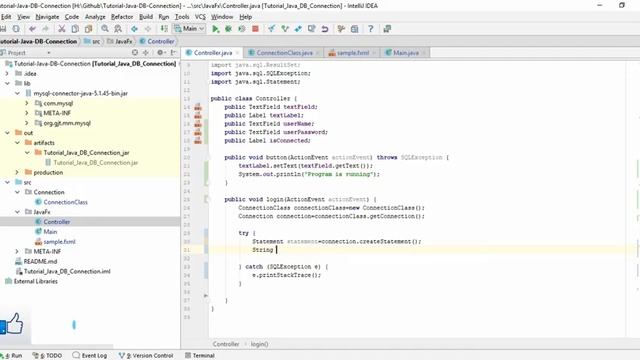The height and width of the screenshot is (360, 640).
Task: Click the VCS Update Project icon
Action: pyautogui.click(x=271, y=29)
